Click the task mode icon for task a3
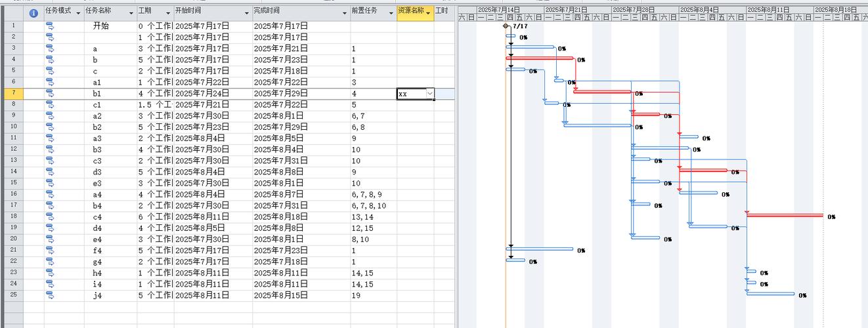Image resolution: width=868 pixels, height=328 pixels. 50,138
